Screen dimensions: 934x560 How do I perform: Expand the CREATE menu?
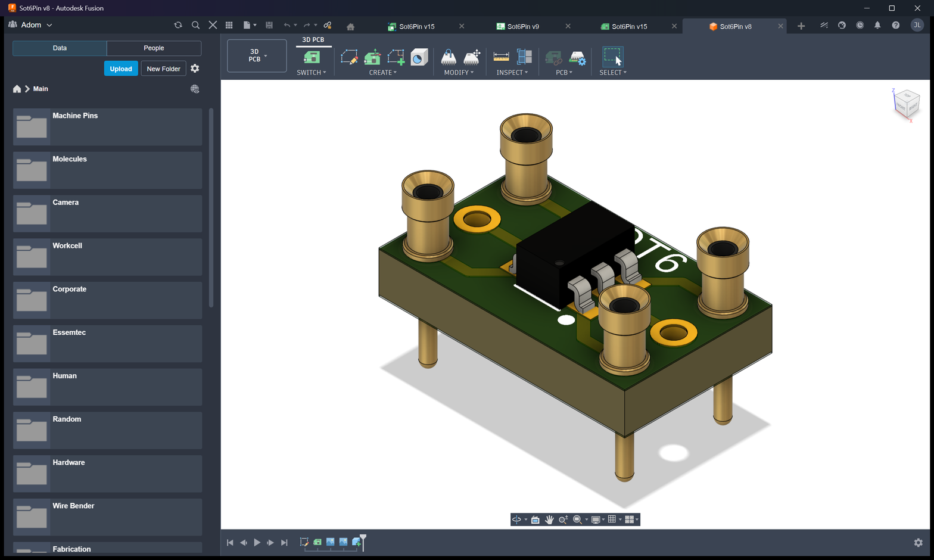tap(383, 73)
